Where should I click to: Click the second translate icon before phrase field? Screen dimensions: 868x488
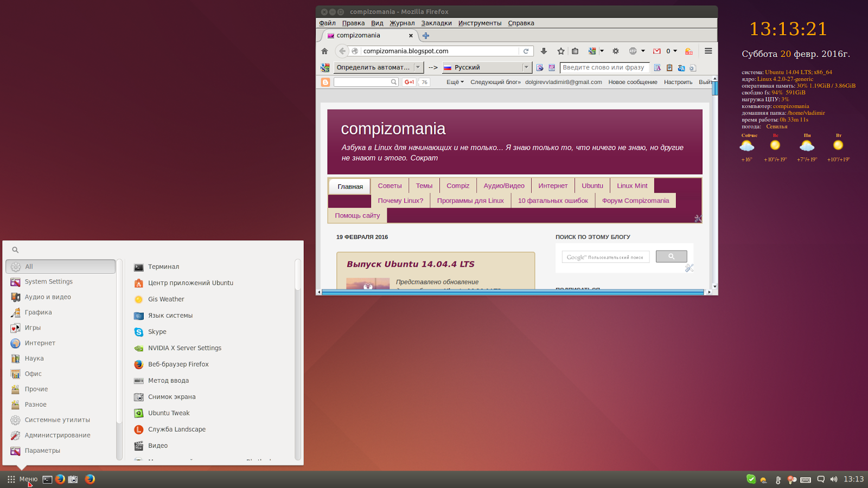[552, 68]
